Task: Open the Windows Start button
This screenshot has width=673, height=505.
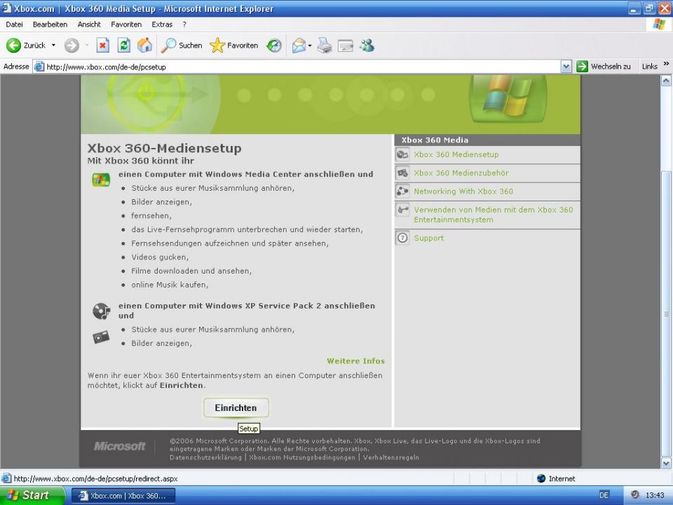Action: tap(32, 495)
